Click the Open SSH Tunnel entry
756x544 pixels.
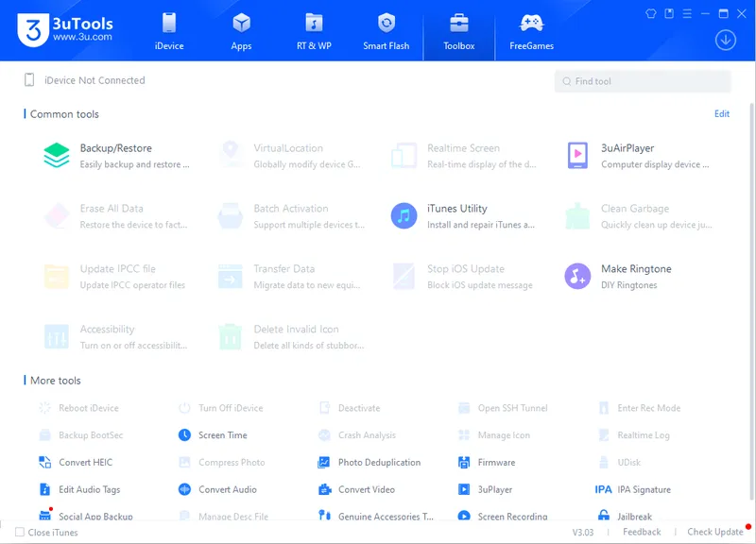(503, 408)
